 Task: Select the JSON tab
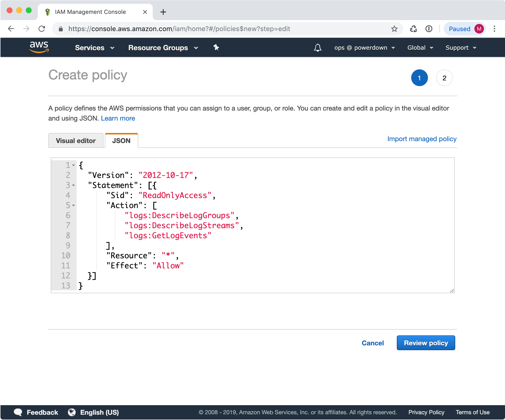(121, 141)
